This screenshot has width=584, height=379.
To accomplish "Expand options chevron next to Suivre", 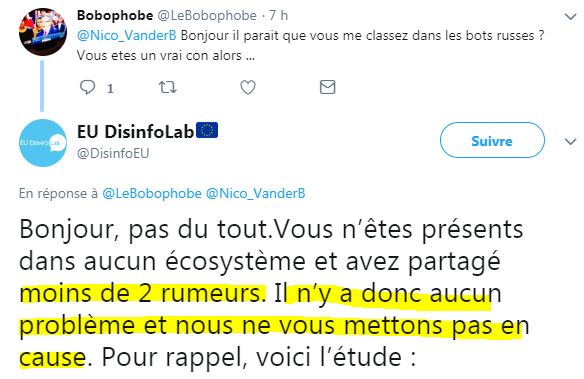I will tap(570, 141).
